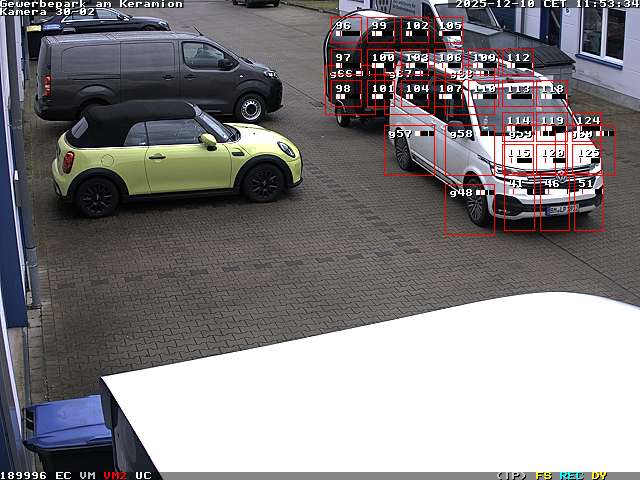The image size is (640, 480).
Task: Click the frame counter 189996
Action: tap(24, 475)
